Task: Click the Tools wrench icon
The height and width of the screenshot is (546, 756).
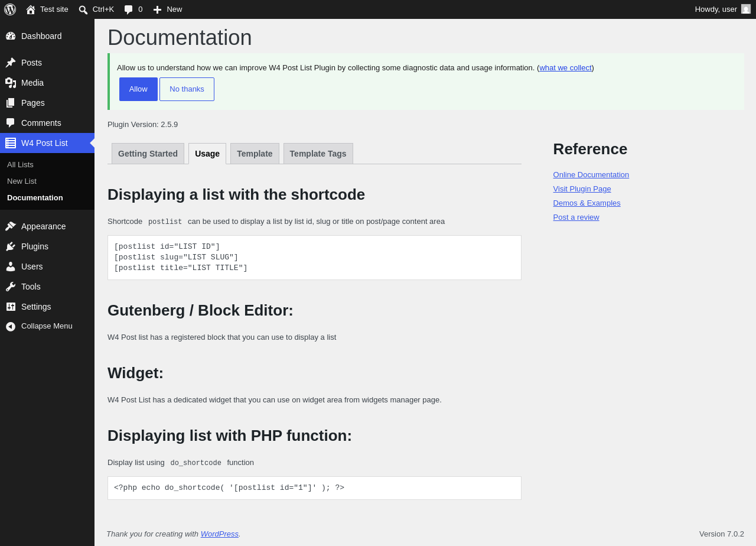Action: click(x=11, y=287)
